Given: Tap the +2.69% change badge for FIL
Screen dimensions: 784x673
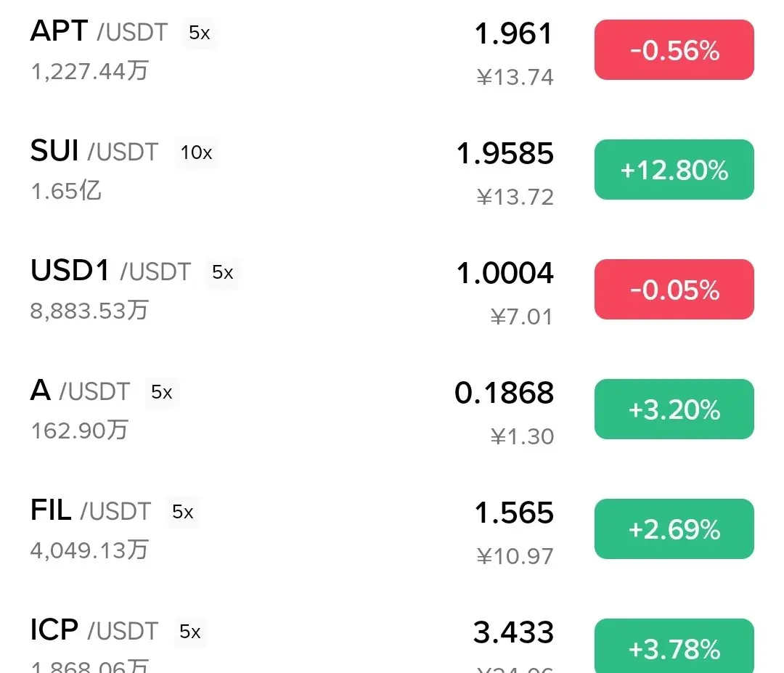Looking at the screenshot, I should point(674,529).
